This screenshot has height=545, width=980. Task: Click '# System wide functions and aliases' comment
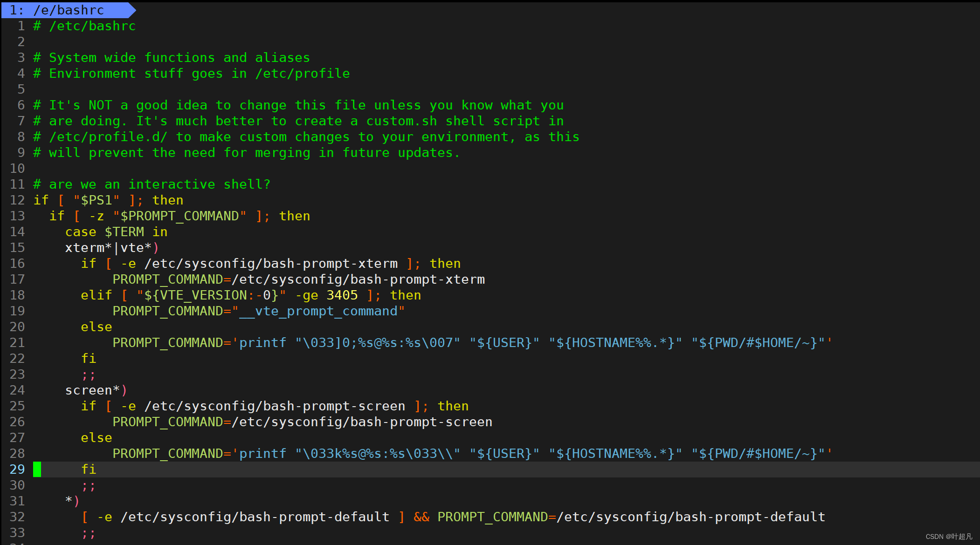tap(172, 58)
